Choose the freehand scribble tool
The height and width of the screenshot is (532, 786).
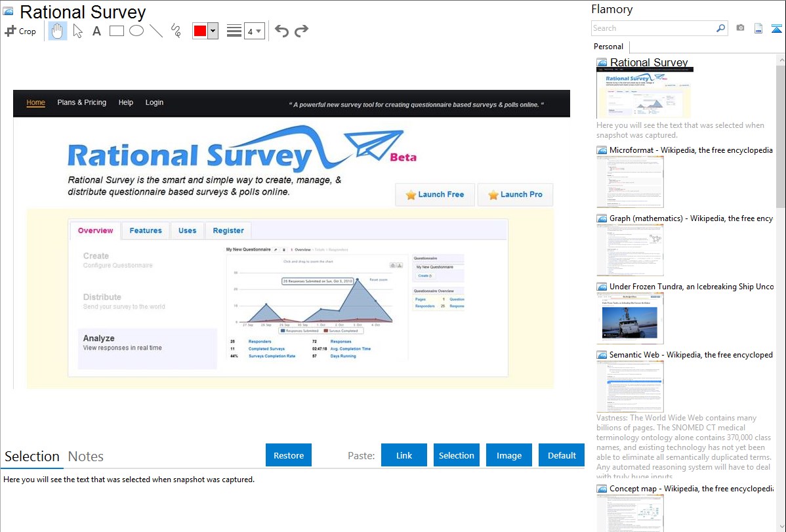pos(176,31)
